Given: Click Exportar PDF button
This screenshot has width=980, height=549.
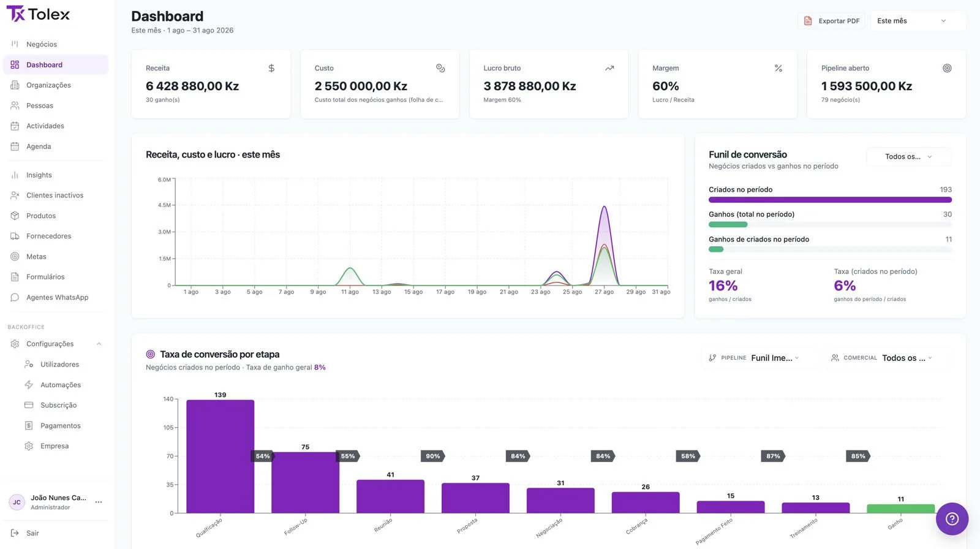Looking at the screenshot, I should click(x=832, y=21).
